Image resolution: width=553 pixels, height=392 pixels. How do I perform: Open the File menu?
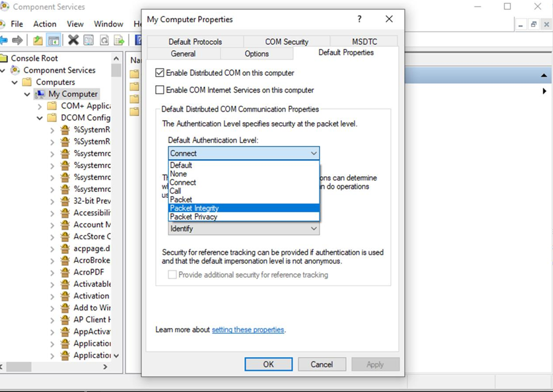click(17, 24)
